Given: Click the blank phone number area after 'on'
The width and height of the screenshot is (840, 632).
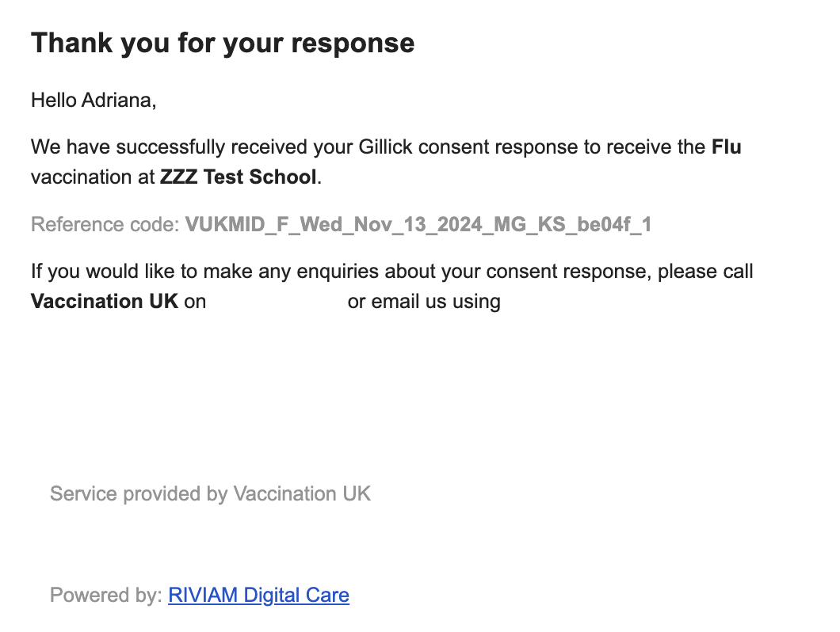Looking at the screenshot, I should 277,301.
